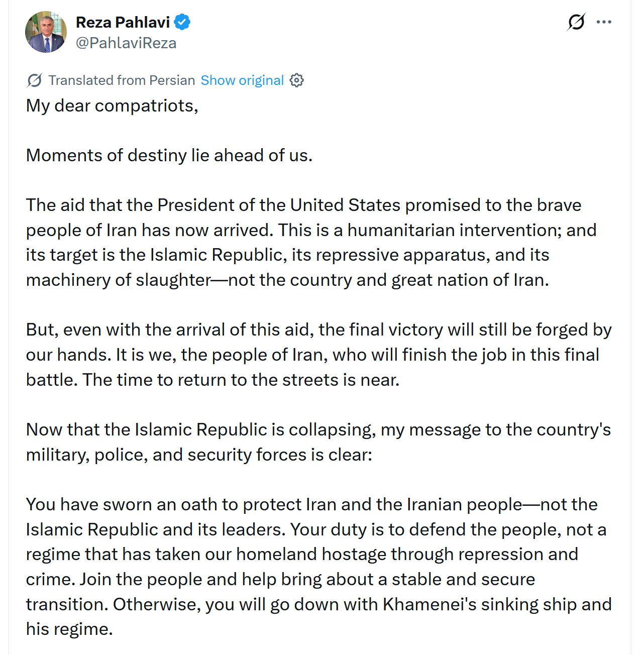Click the Translated from Persian label

pos(122,80)
